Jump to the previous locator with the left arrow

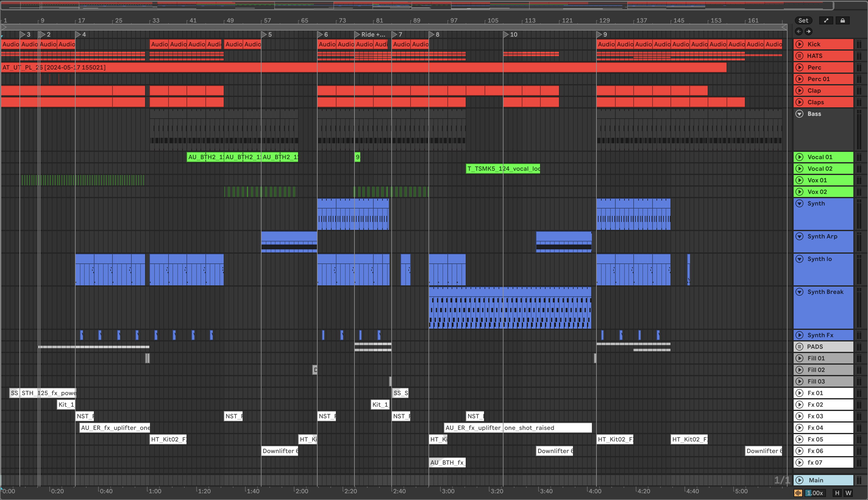click(799, 32)
